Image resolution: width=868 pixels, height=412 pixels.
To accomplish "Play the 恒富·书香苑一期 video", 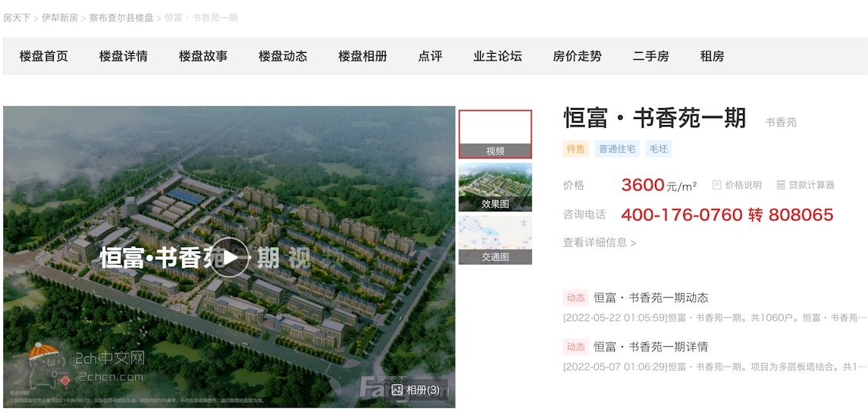I will (230, 257).
